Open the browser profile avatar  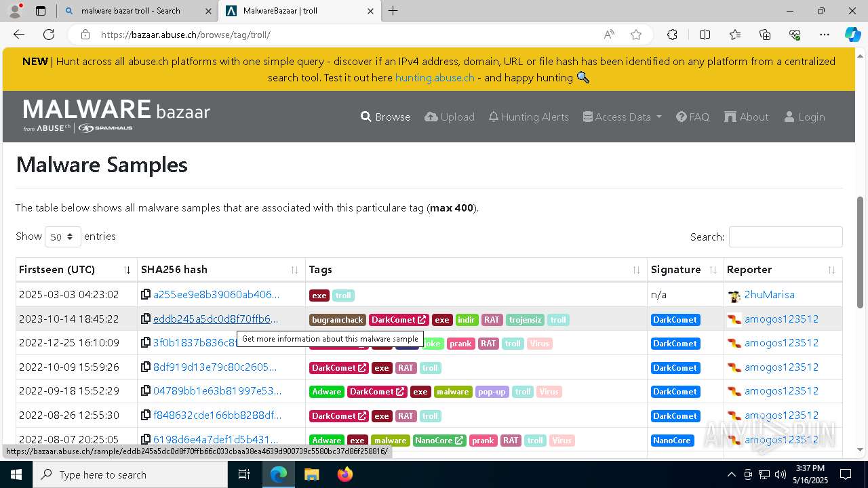pos(15,11)
